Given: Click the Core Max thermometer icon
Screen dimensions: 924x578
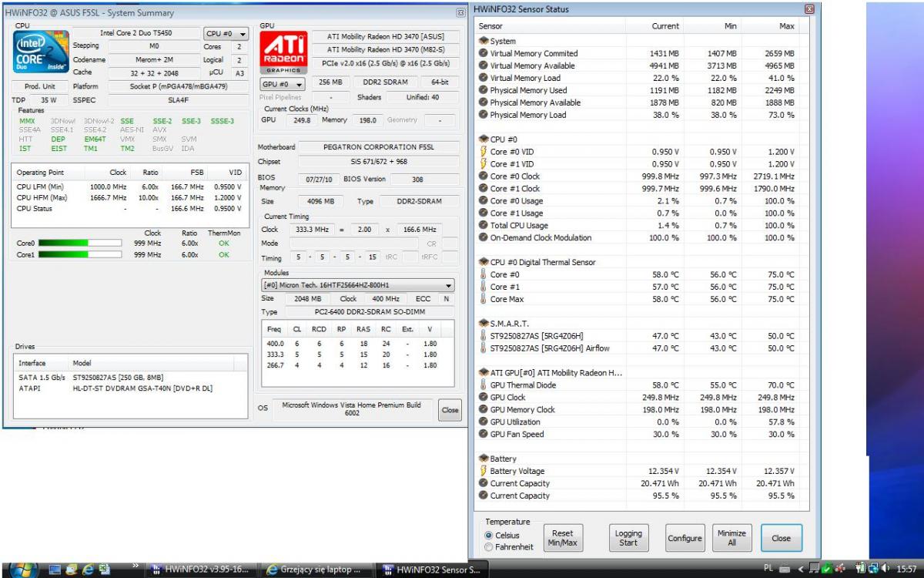Looking at the screenshot, I should pos(484,299).
